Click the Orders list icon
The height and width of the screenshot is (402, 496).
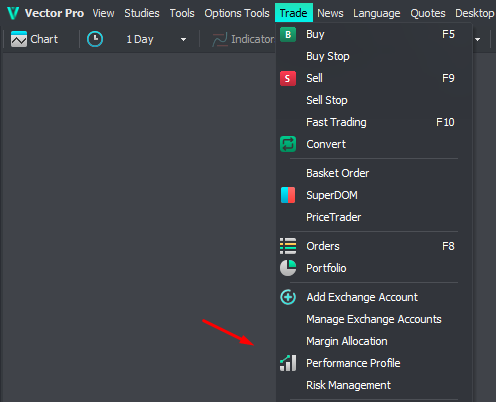(x=288, y=246)
